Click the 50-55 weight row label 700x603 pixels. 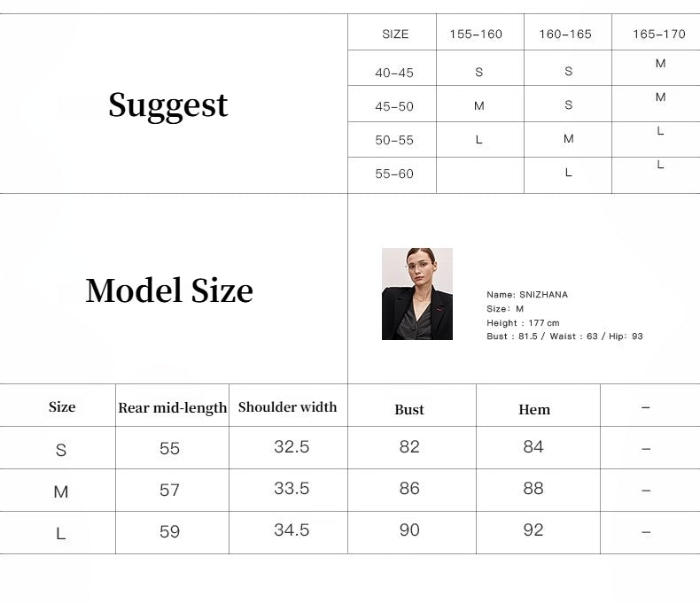[394, 140]
